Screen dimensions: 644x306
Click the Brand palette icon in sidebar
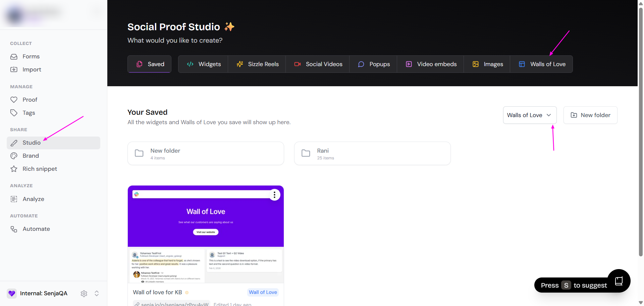pos(14,156)
